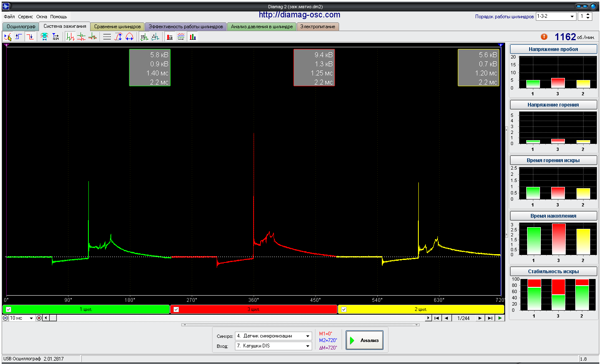Click the red bar value 10 icon
Viewport: 601px width, 364px height.
tap(170, 37)
